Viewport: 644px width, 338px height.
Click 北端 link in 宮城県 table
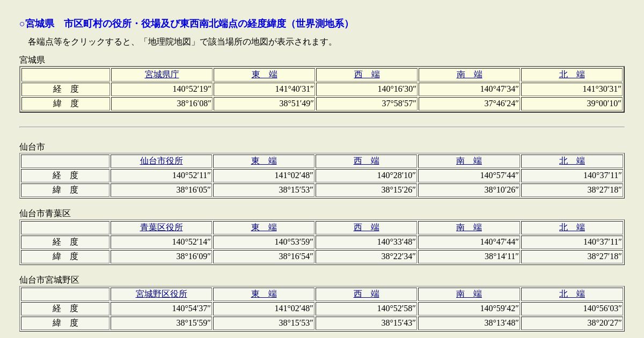pos(572,75)
